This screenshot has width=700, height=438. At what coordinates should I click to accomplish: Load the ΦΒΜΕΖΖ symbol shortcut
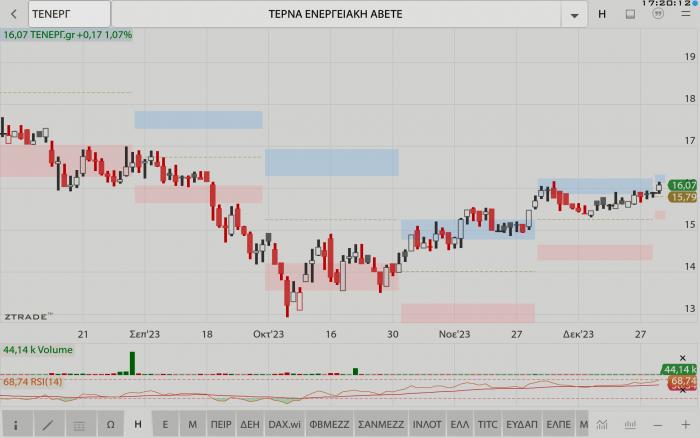(329, 425)
